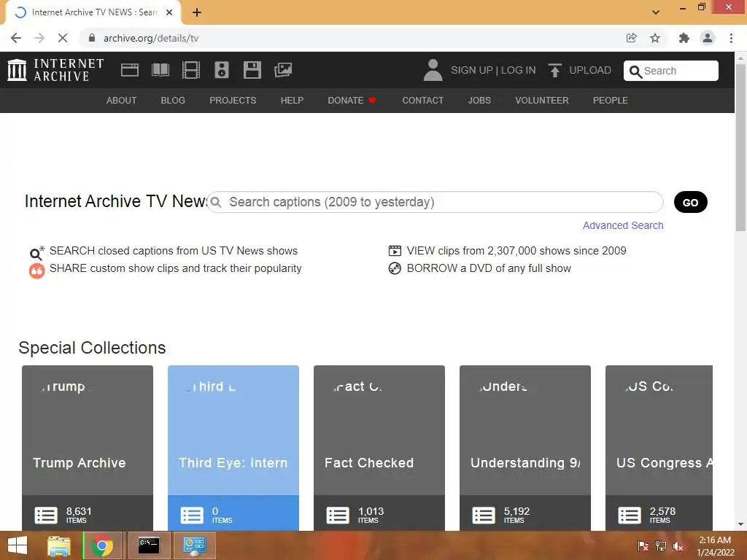
Task: Open the Chrome profile avatar
Action: point(708,38)
